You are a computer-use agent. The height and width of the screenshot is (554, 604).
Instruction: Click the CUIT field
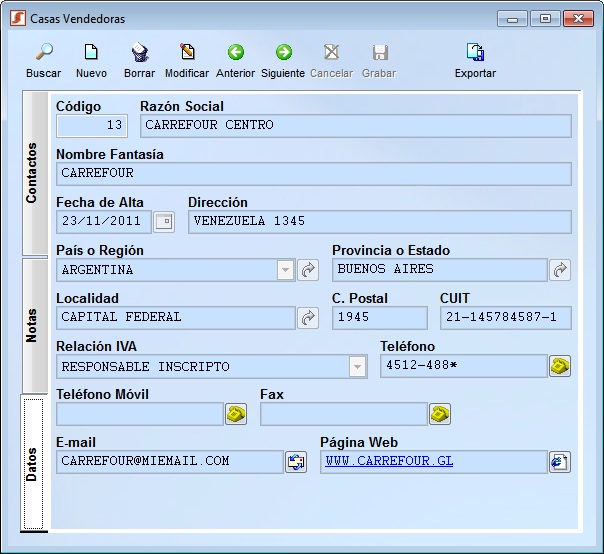pos(506,318)
